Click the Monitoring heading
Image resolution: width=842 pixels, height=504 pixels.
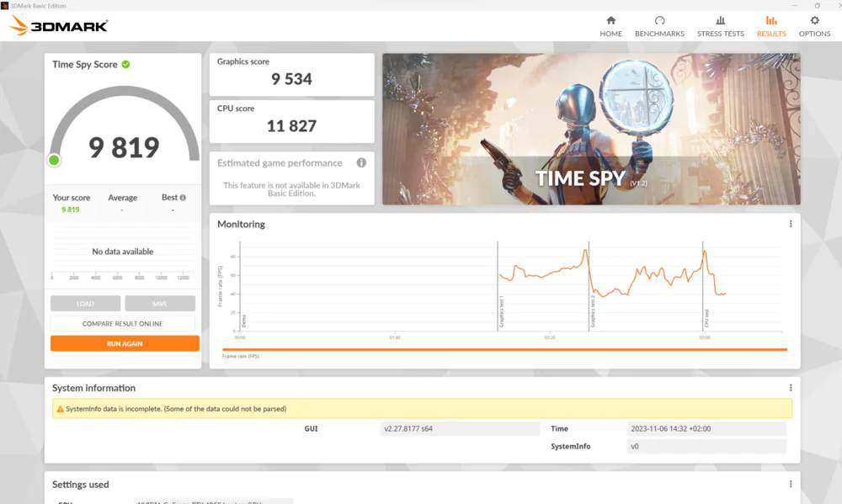(241, 225)
